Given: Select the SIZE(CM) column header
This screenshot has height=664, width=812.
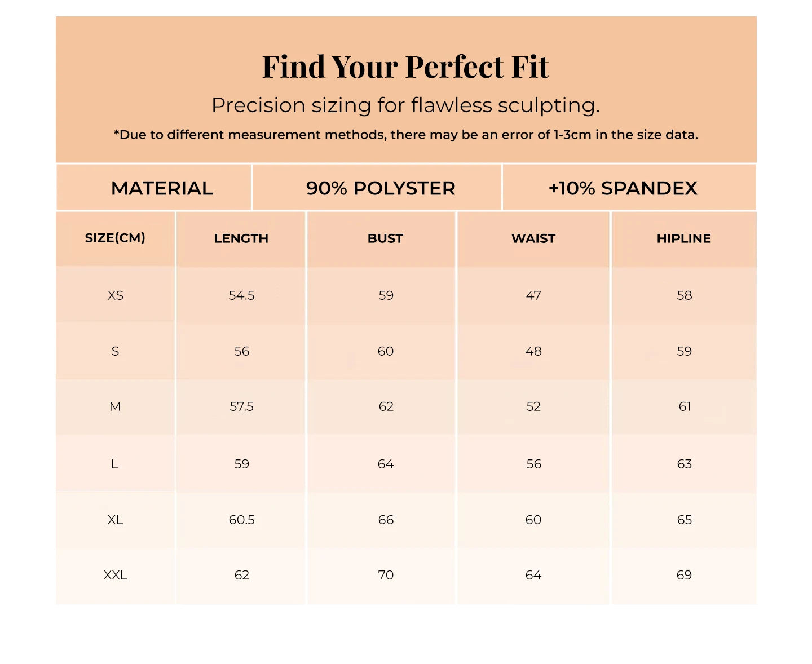Looking at the screenshot, I should tap(115, 238).
